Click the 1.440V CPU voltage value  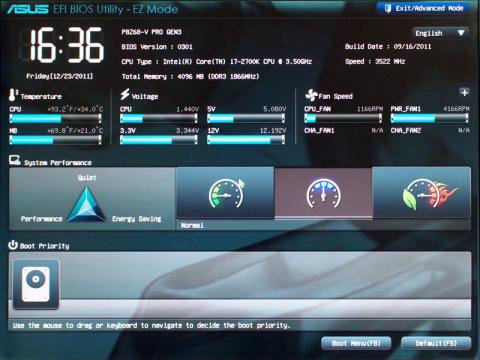[187, 109]
